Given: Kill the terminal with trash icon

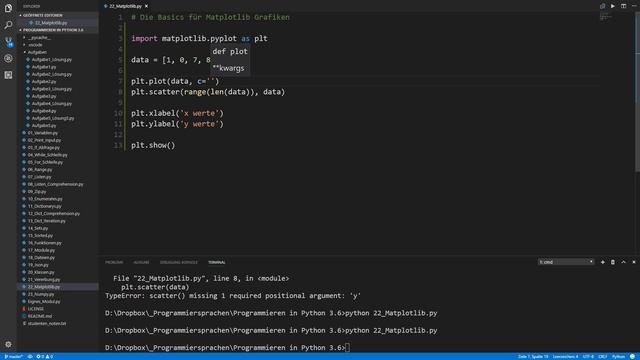Looking at the screenshot, I should [x=613, y=262].
